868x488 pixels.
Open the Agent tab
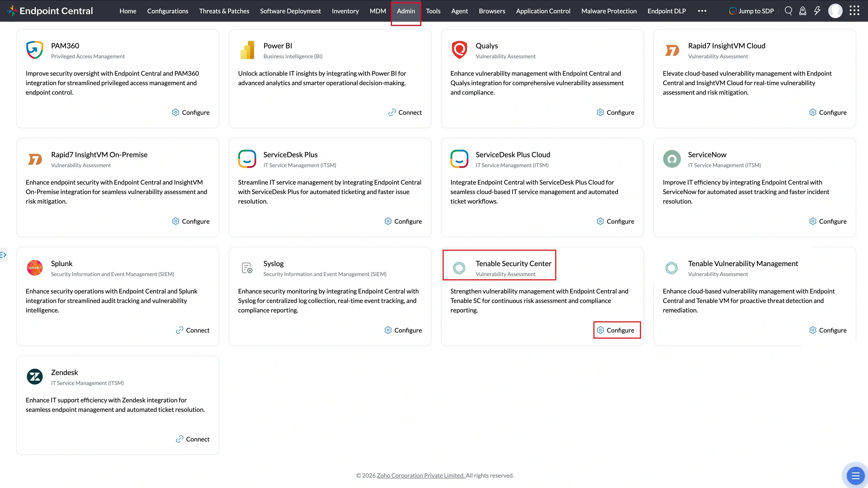tap(459, 11)
